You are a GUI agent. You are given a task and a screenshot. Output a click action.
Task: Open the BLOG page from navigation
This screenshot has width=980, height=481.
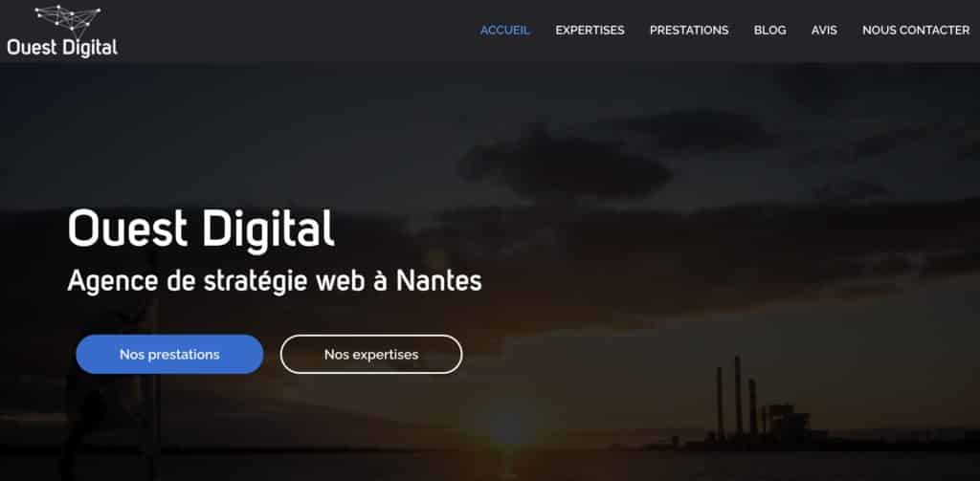point(770,30)
